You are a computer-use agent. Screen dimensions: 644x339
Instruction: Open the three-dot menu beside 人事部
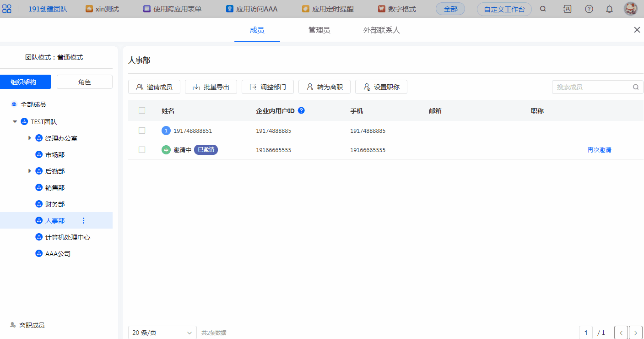[83, 221]
